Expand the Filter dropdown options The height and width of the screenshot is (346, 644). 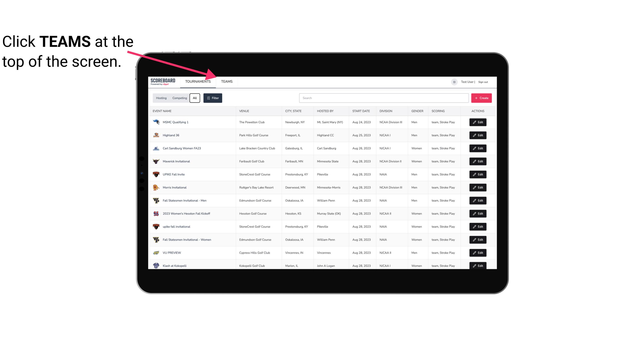click(212, 98)
